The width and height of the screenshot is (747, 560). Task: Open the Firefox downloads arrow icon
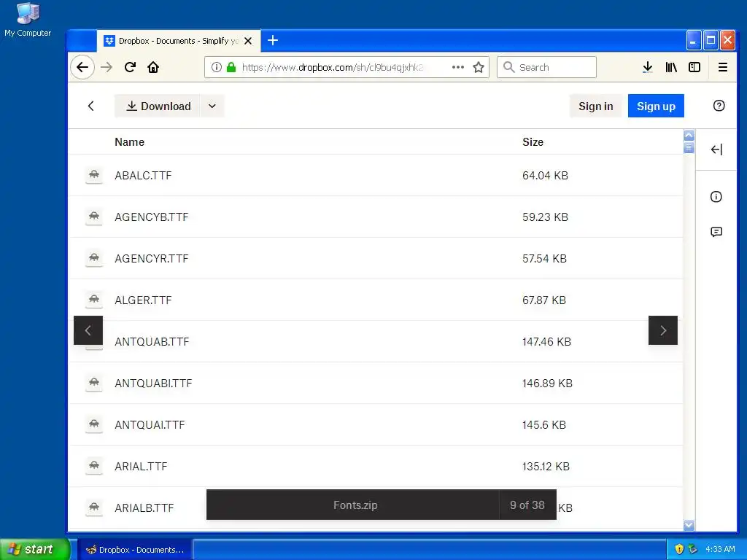pos(647,67)
